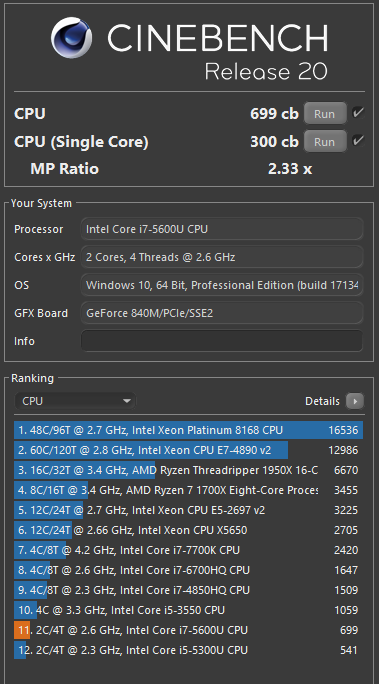This screenshot has height=684, width=379.
Task: Open the CPU ranking dropdown
Action: pos(75,401)
